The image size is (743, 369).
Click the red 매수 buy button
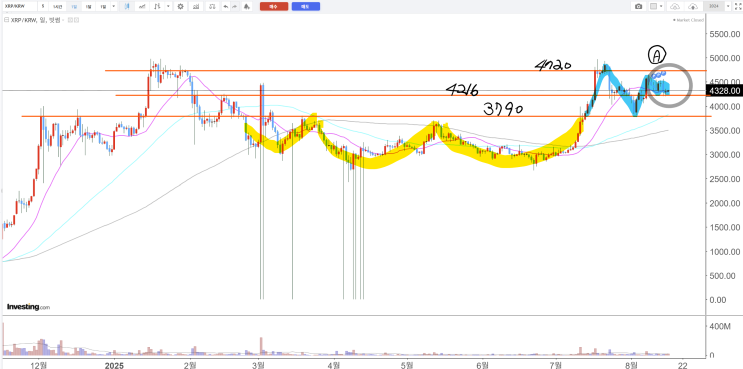click(x=274, y=6)
